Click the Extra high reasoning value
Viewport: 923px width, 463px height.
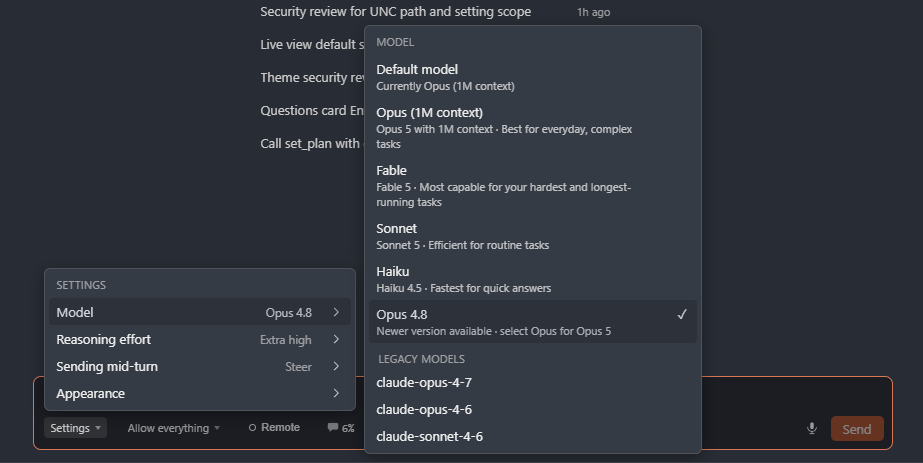(285, 340)
